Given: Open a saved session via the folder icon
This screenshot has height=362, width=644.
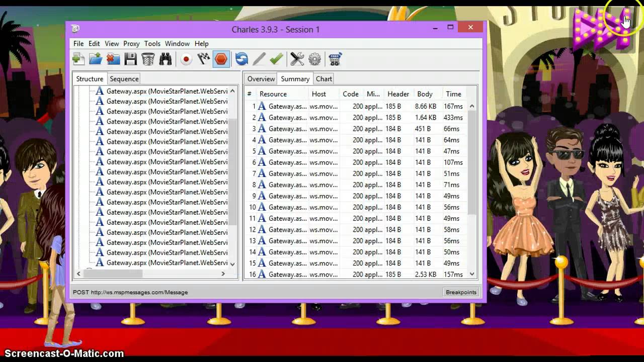Looking at the screenshot, I should (96, 59).
